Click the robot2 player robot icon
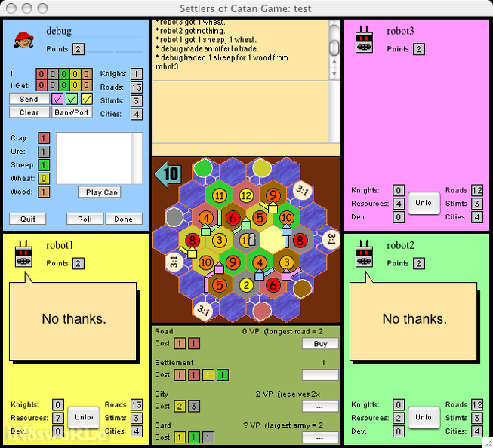Screen dimensions: 493x448 [x=364, y=254]
